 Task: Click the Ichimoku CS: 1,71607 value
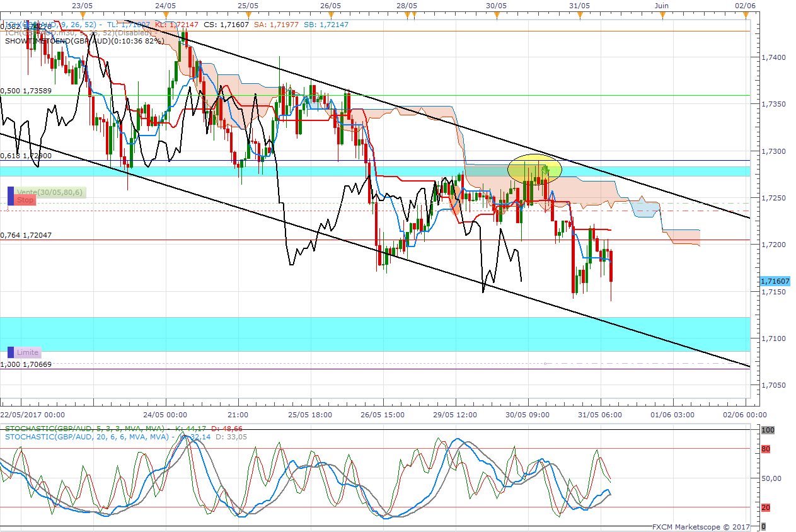click(226, 25)
